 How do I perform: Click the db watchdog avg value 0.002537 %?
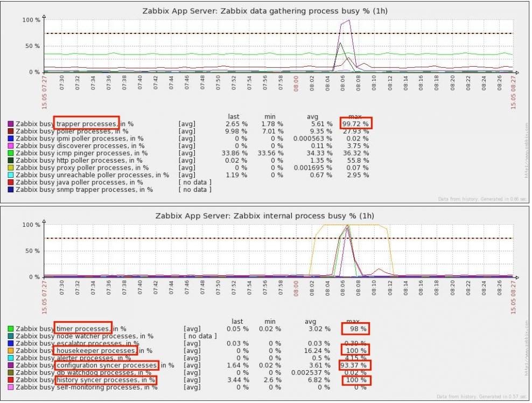click(311, 373)
